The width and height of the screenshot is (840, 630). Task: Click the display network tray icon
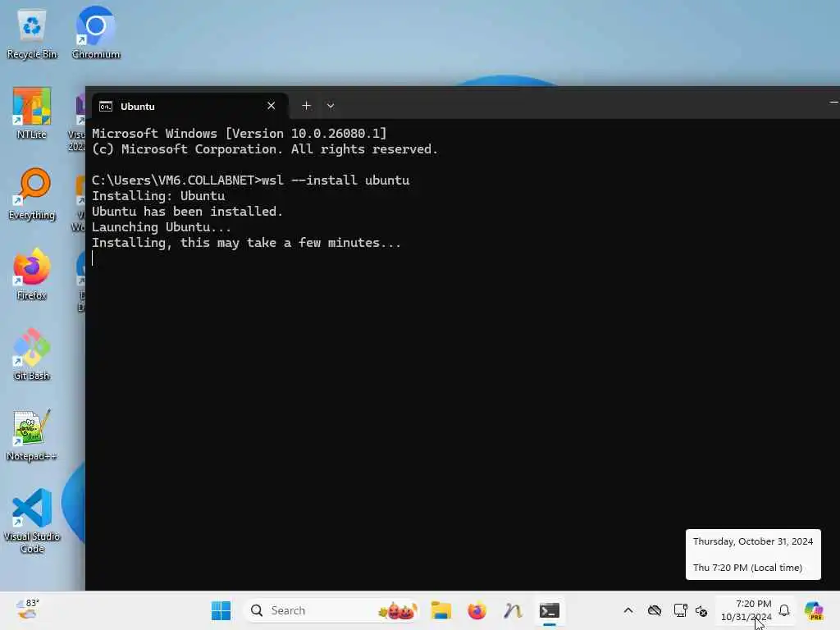[680, 610]
